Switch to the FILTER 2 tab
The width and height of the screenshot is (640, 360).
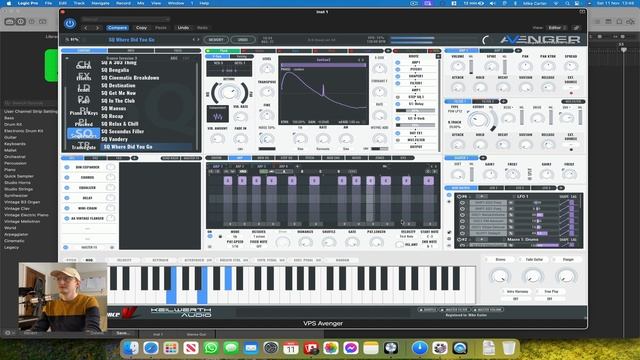click(487, 101)
